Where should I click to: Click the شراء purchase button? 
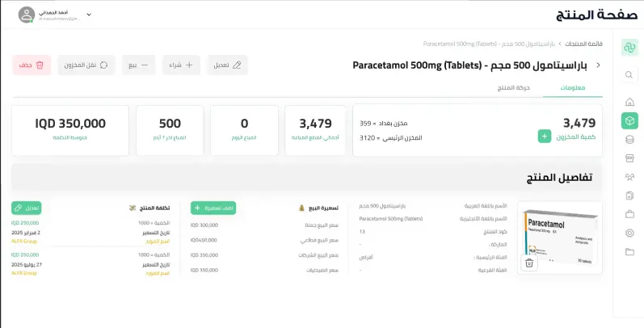pos(181,65)
